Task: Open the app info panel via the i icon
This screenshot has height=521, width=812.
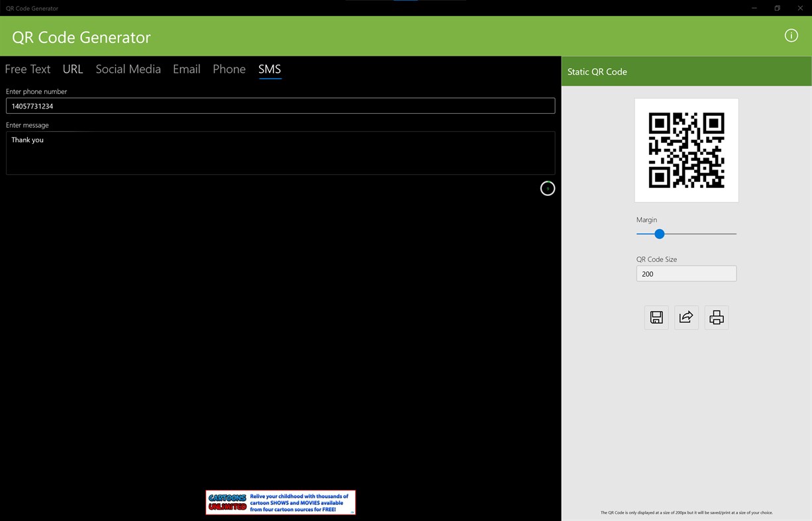Action: (791, 36)
